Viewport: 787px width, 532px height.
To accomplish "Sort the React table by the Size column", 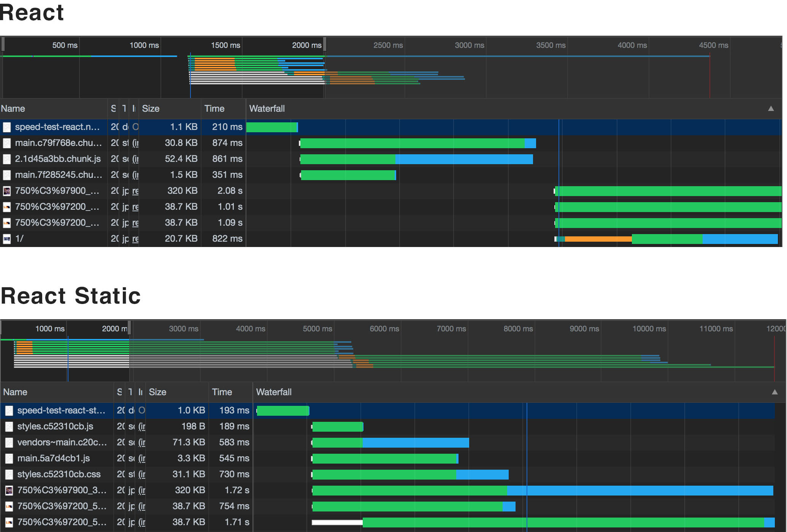I will tap(151, 109).
